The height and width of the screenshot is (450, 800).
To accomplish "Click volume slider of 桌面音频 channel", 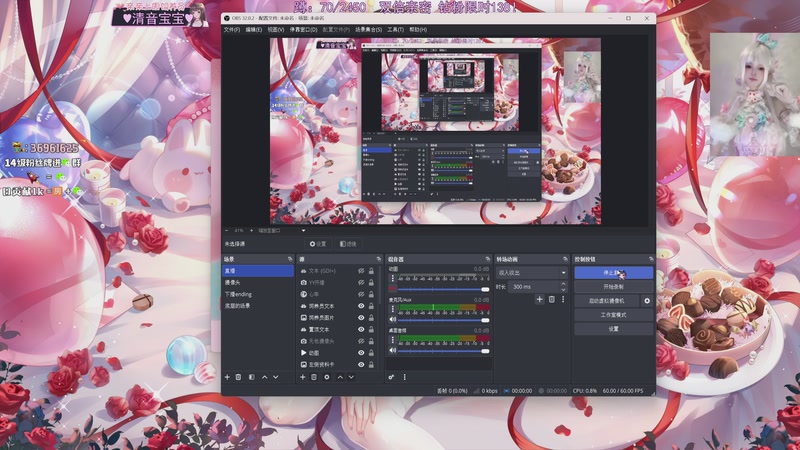I will tap(443, 351).
